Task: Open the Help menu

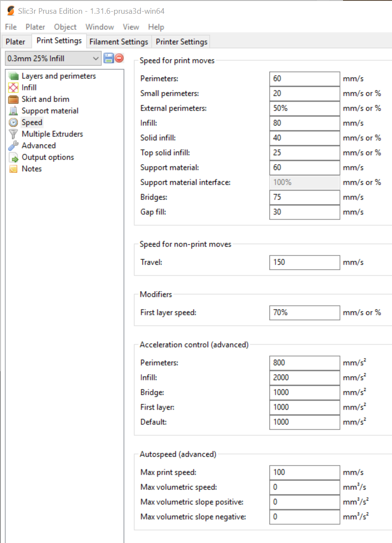Action: (x=156, y=27)
